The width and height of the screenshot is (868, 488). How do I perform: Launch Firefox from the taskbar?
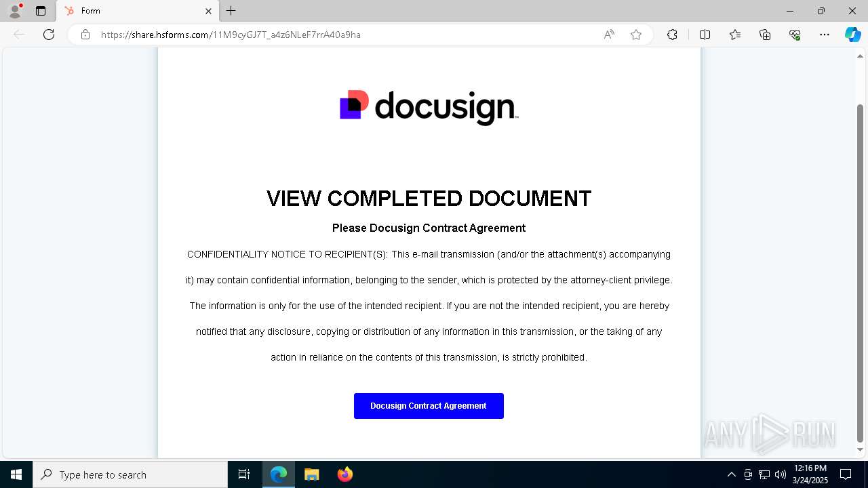click(345, 474)
